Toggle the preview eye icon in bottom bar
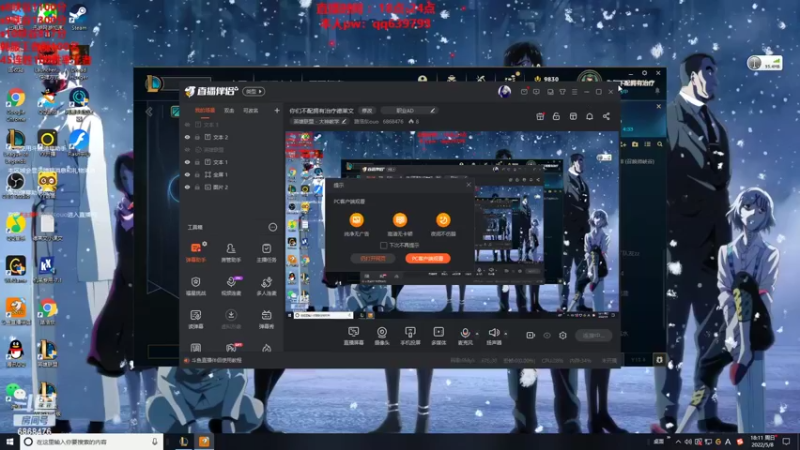This screenshot has height=450, width=800. [547, 335]
